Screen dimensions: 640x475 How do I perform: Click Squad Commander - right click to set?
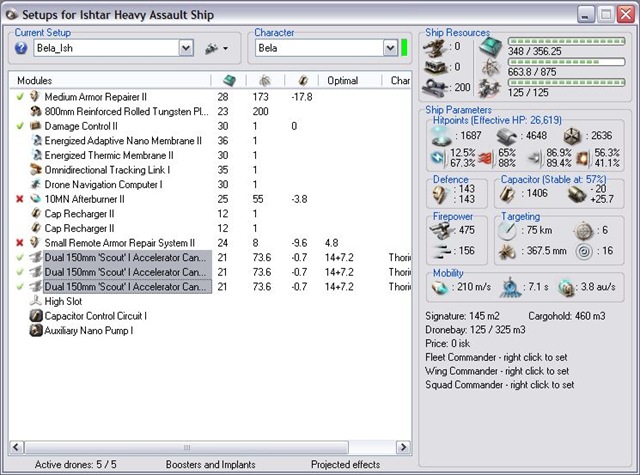(x=500, y=385)
